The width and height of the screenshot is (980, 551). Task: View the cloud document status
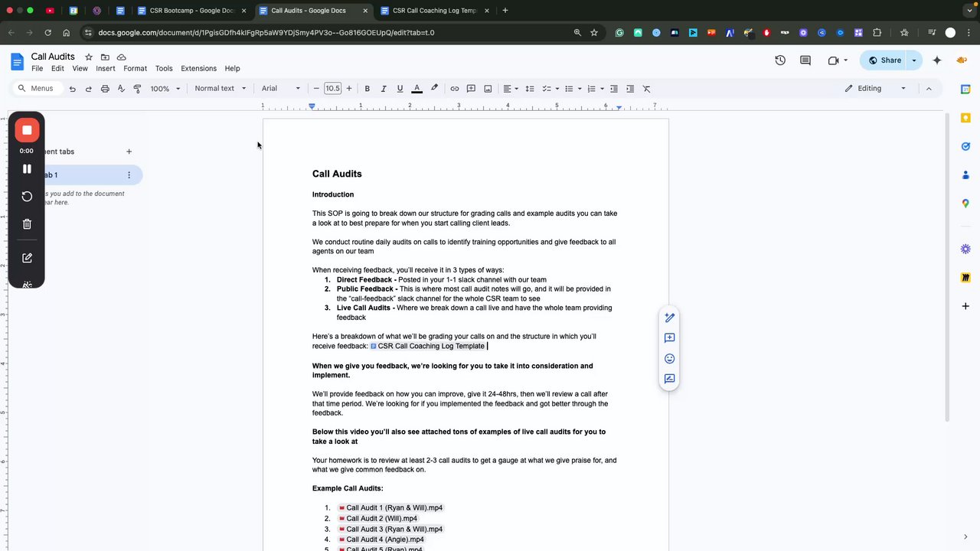point(121,57)
